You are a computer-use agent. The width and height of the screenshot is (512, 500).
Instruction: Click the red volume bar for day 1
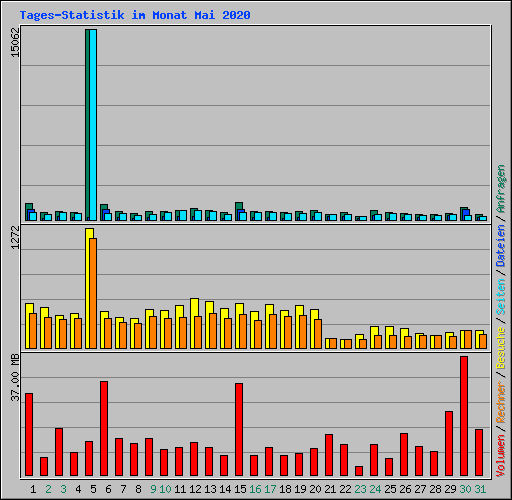(29, 435)
